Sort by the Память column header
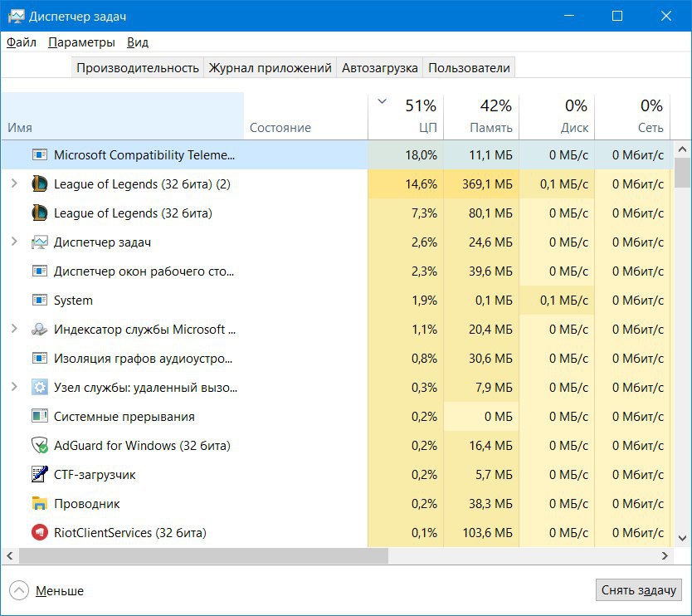 pos(481,116)
